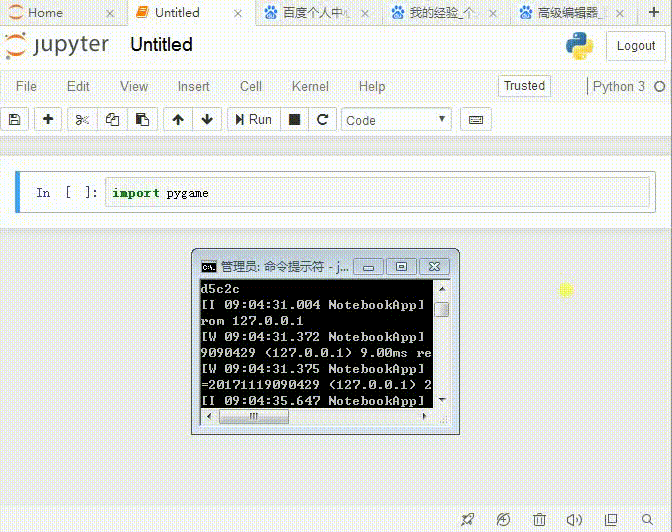Click the Python logo icon
This screenshot has width=672, height=532.
(x=579, y=45)
